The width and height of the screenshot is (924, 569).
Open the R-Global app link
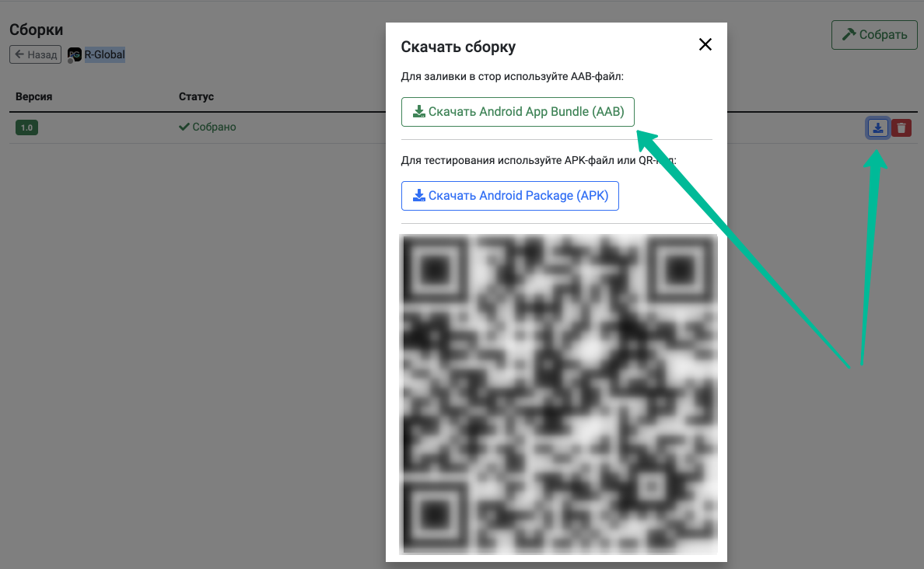(104, 54)
